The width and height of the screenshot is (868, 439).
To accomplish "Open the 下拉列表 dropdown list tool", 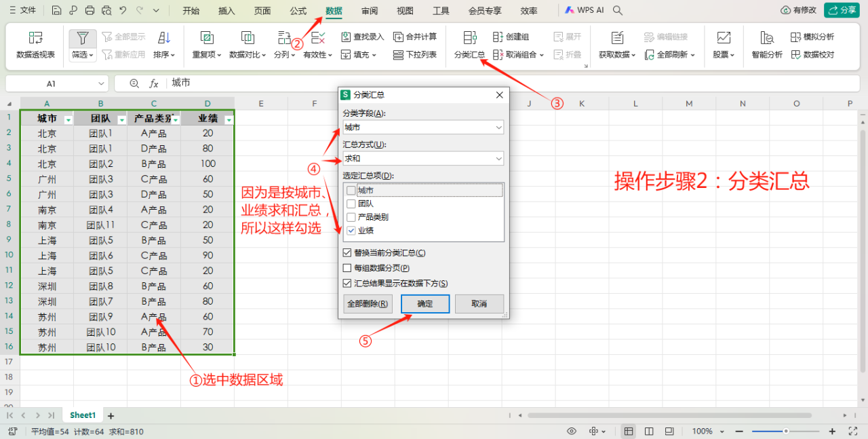I will tap(415, 54).
